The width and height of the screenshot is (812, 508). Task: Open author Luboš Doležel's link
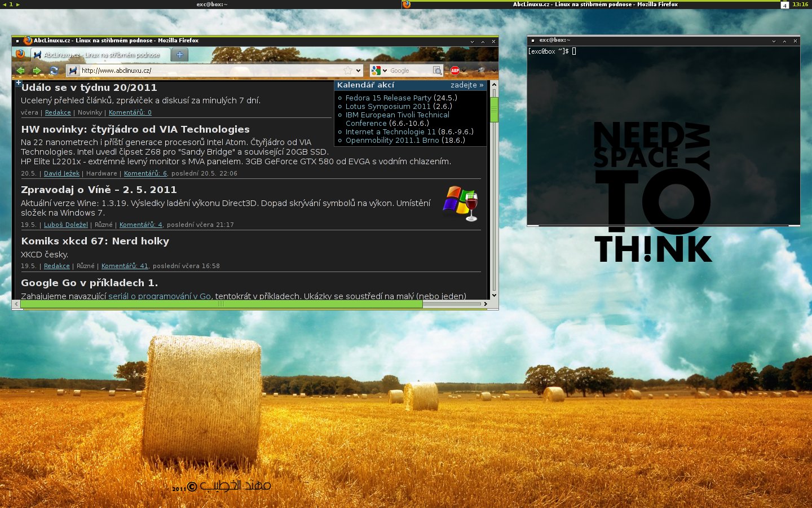(66, 225)
